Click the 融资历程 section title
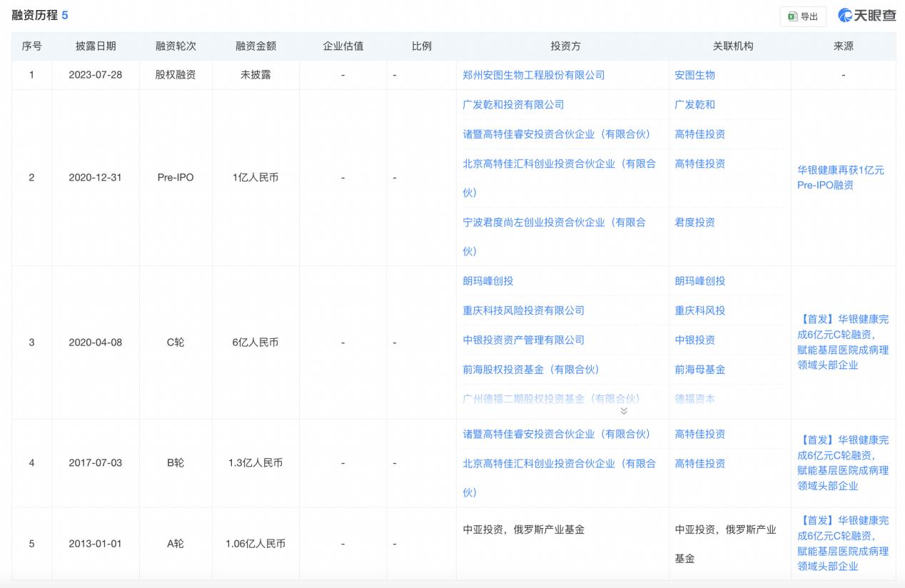Viewport: 905px width, 588px height. [x=34, y=15]
